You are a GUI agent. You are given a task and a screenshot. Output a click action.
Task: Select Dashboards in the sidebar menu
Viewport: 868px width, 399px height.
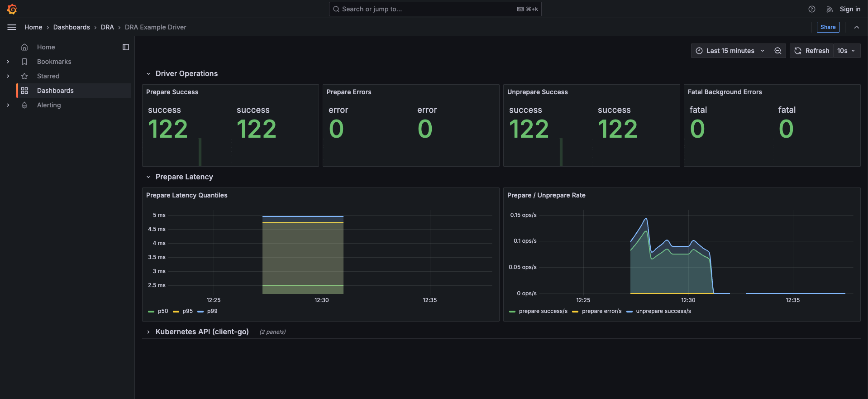(x=55, y=91)
